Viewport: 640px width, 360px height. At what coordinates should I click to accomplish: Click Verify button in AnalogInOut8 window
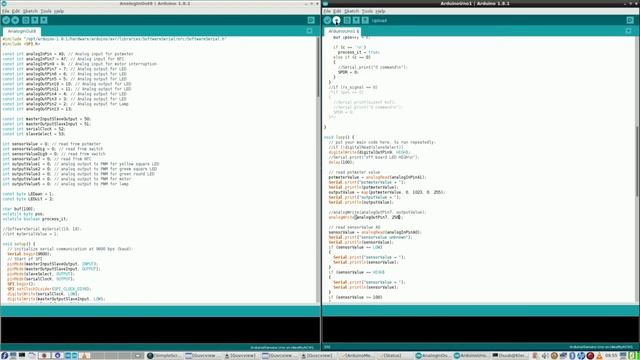point(6,20)
